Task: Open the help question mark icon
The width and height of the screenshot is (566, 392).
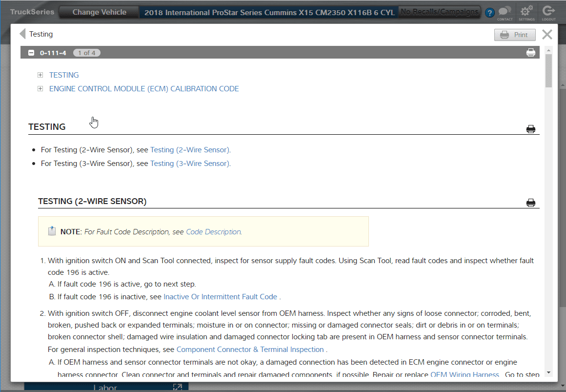Action: coord(490,13)
